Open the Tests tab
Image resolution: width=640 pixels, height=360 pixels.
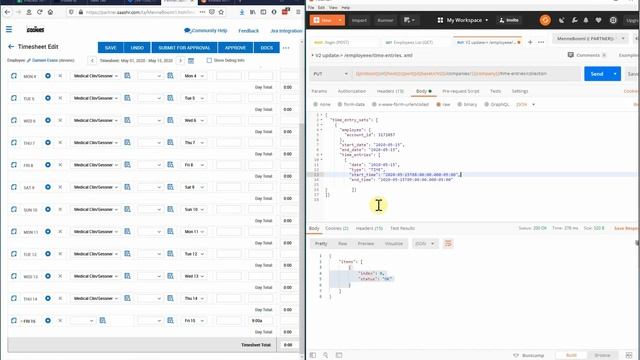(496, 91)
